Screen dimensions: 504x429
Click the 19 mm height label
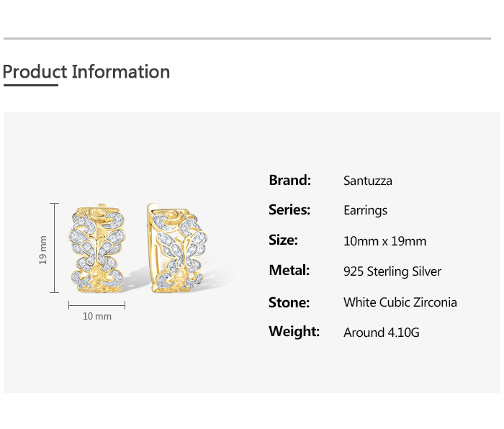click(x=42, y=249)
